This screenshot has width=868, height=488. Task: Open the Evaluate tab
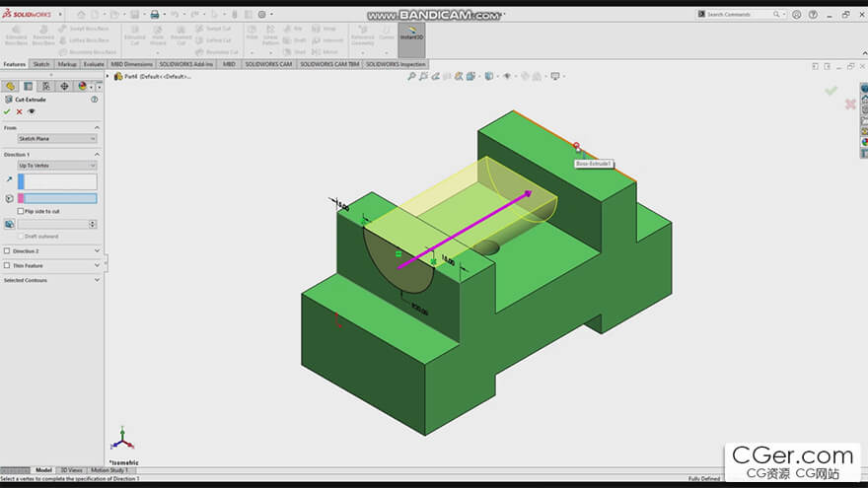point(94,64)
